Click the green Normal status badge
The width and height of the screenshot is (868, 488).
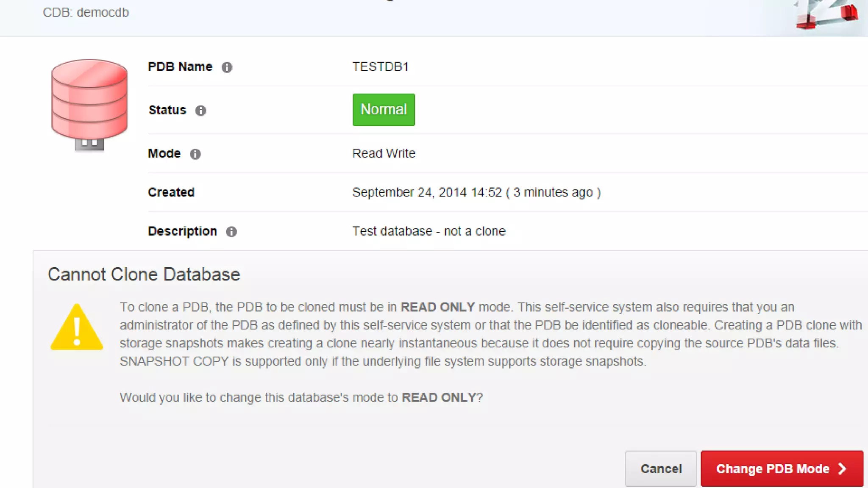pyautogui.click(x=384, y=110)
